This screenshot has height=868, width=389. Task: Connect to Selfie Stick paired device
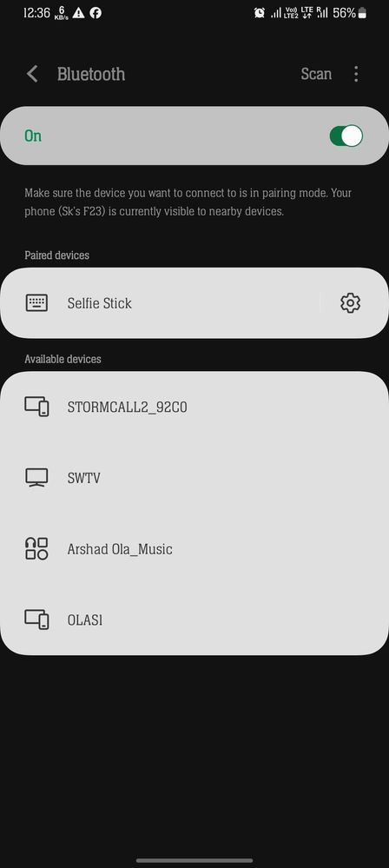tap(161, 303)
